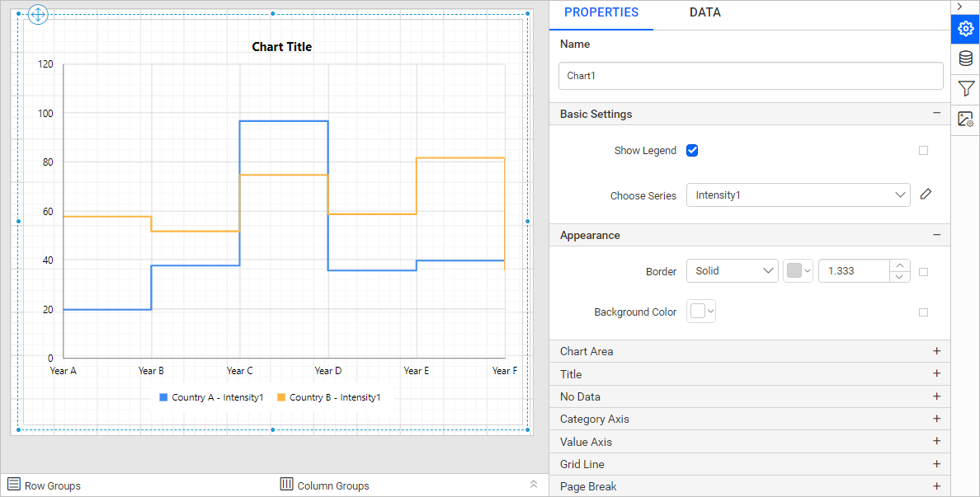Open the image settings icon in sidebar
Screen dimensions: 980x497
coord(965,120)
